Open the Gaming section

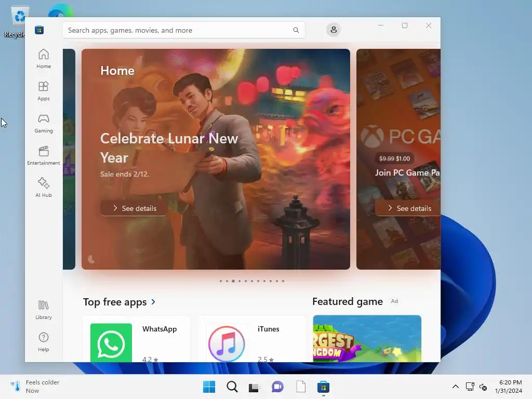tap(44, 123)
